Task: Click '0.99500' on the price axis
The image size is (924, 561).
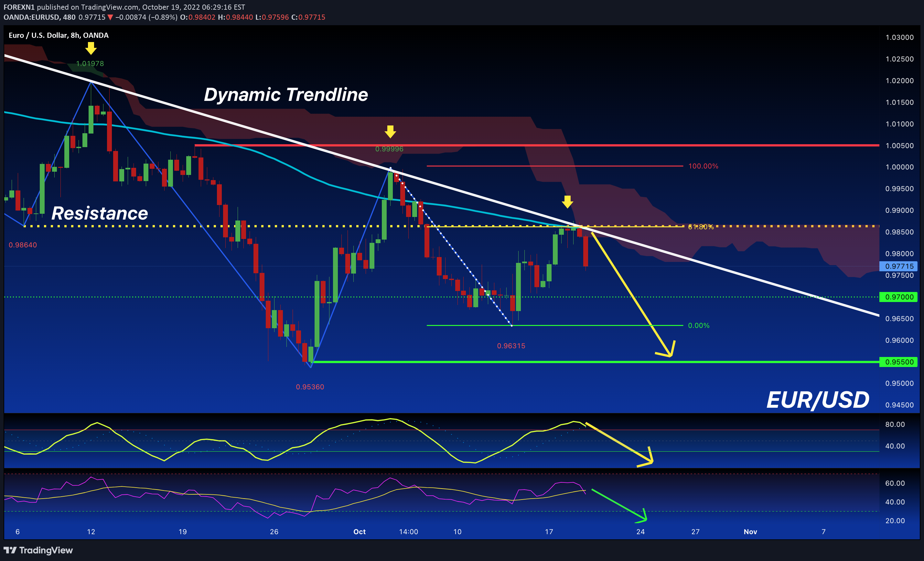Action: 899,189
